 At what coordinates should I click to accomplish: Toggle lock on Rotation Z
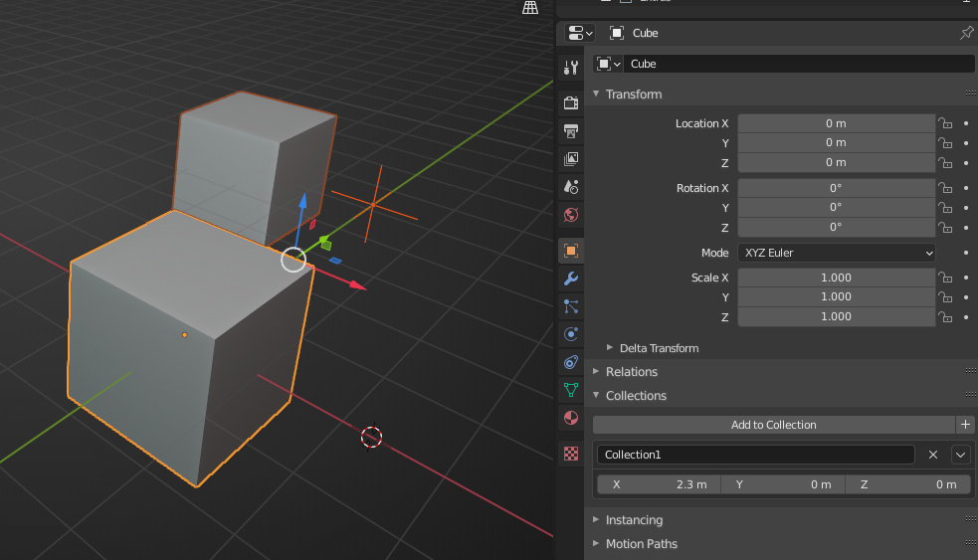(x=945, y=228)
